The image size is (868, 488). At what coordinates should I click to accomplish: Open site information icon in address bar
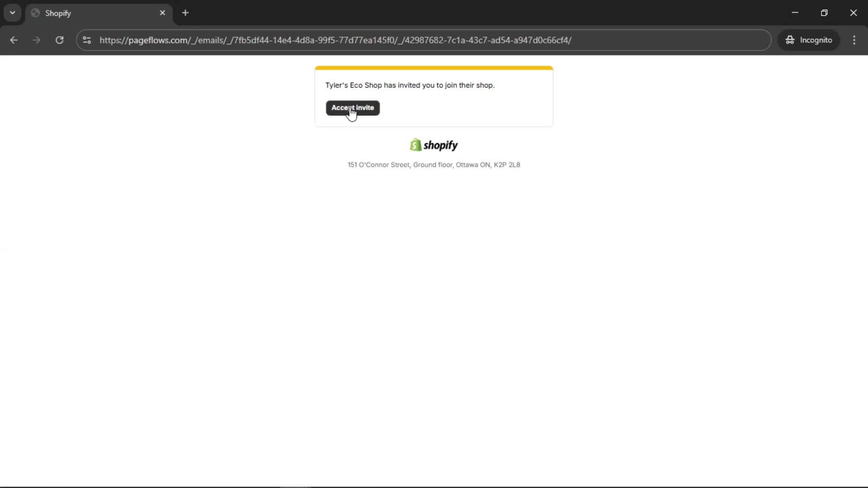pyautogui.click(x=87, y=40)
